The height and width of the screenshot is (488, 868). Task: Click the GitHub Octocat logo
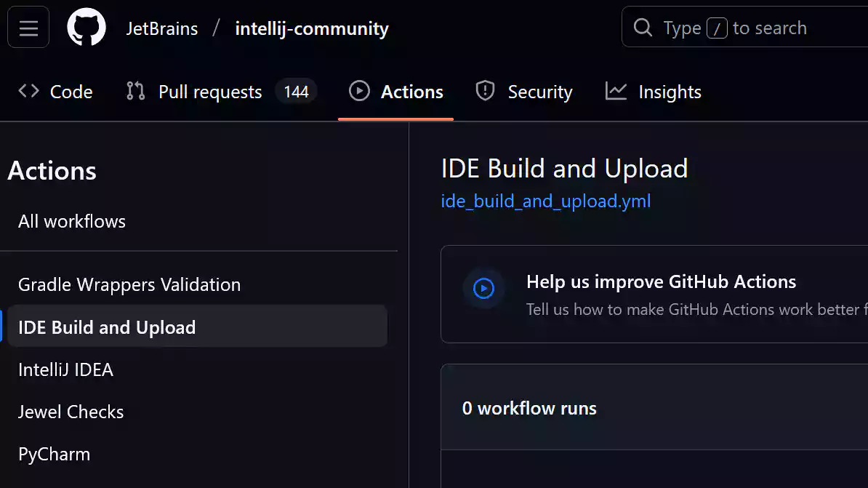pyautogui.click(x=87, y=28)
